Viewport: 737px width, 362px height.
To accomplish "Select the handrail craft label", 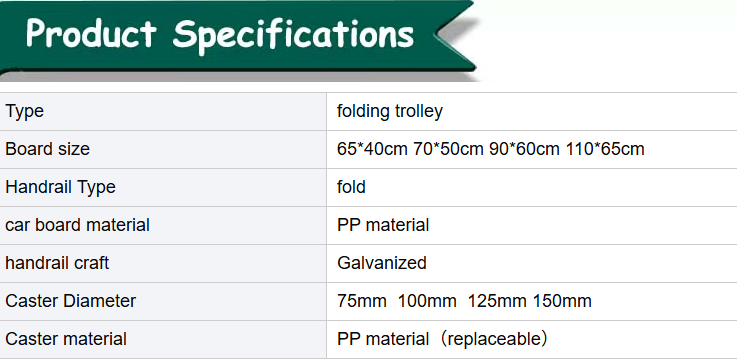I will pyautogui.click(x=57, y=263).
